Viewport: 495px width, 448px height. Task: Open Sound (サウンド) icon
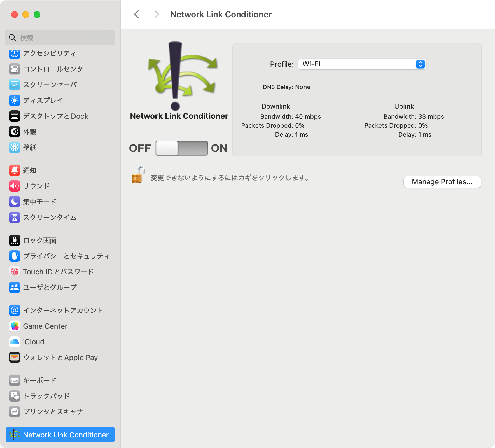[x=15, y=186]
